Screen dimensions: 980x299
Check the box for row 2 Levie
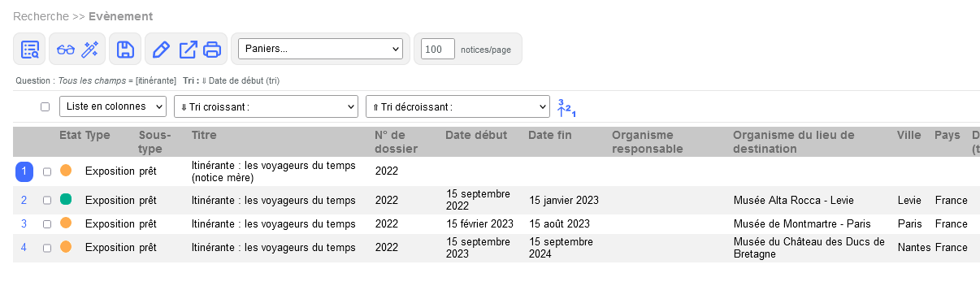point(46,200)
